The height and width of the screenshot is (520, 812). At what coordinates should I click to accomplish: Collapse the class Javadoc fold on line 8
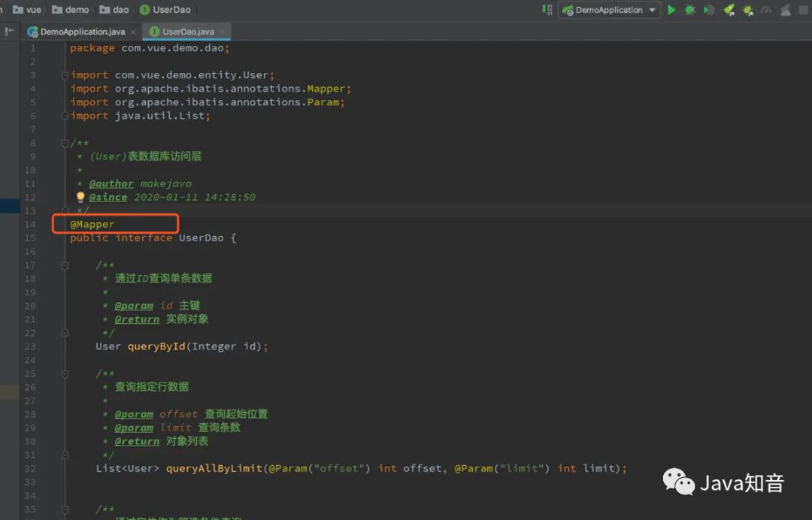(65, 143)
